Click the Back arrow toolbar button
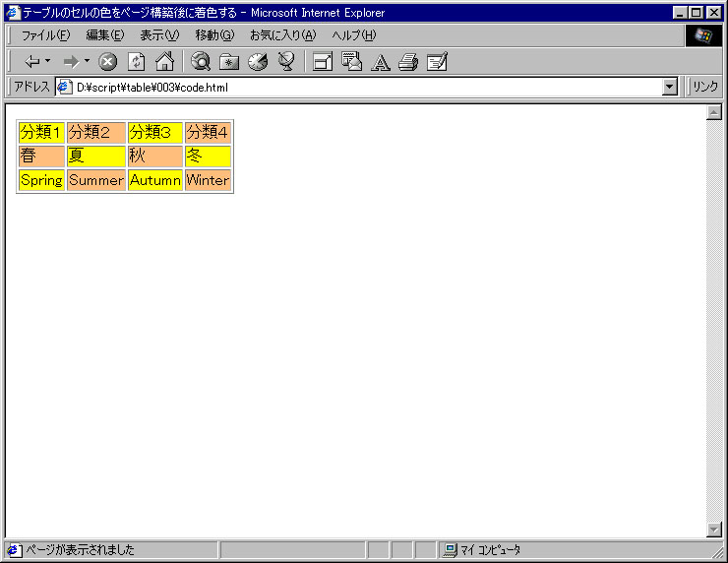 (32, 61)
